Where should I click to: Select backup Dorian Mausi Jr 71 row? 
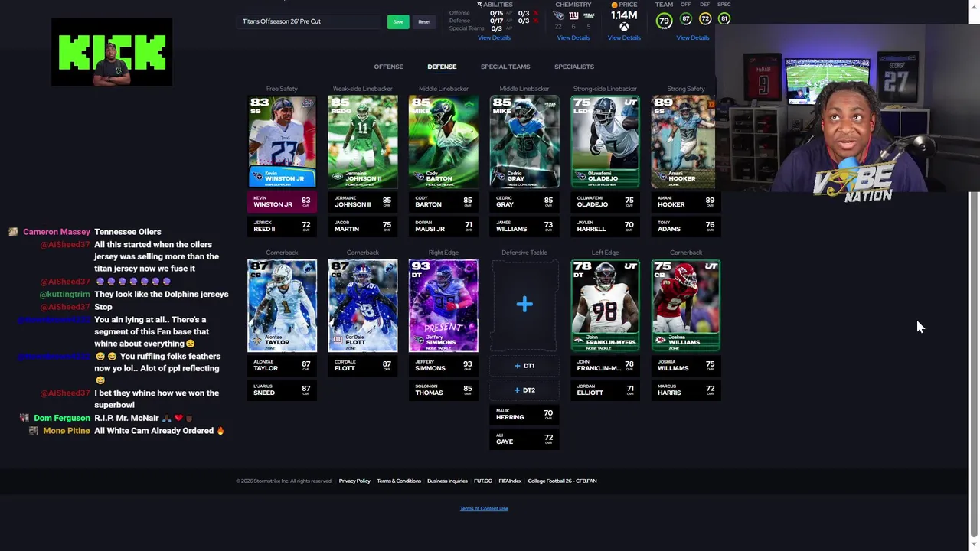[x=443, y=226]
